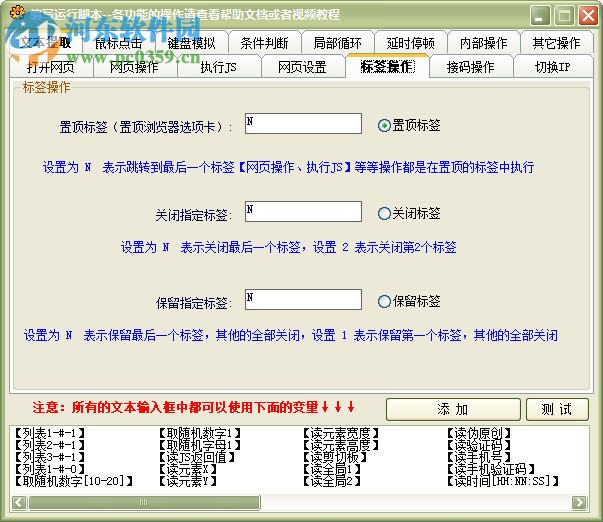Click the application icon in title bar
Image resolution: width=603 pixels, height=522 pixels.
point(18,13)
